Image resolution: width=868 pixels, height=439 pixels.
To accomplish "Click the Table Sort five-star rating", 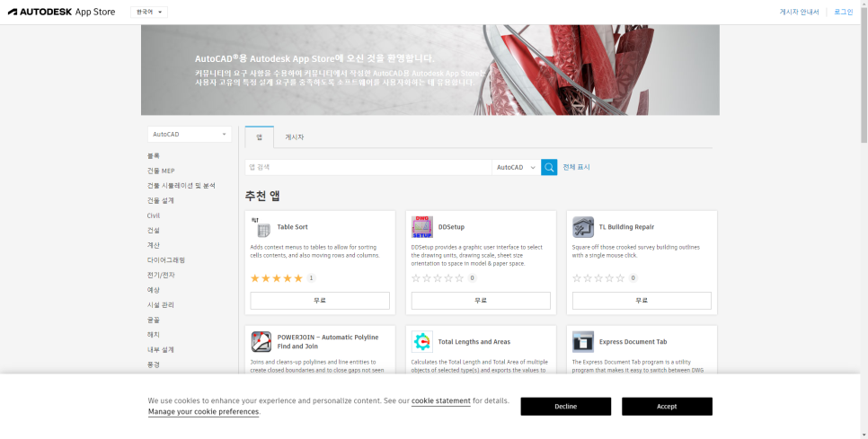I will click(277, 278).
